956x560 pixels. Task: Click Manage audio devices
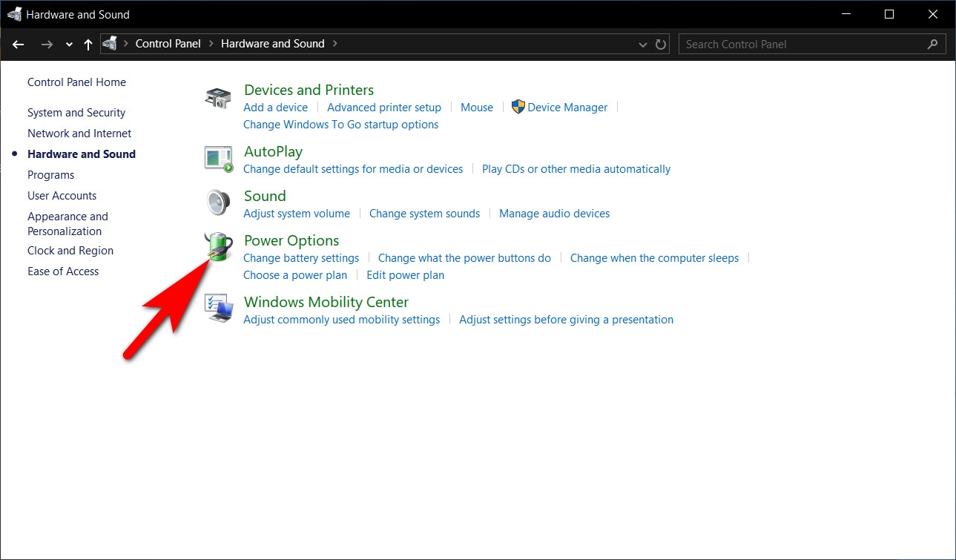[x=554, y=214]
